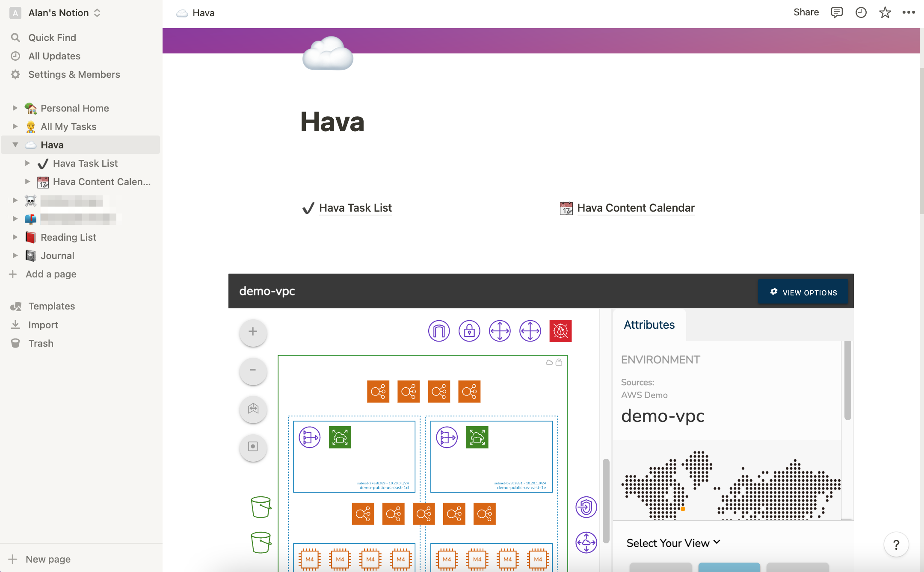Viewport: 924px width, 572px height.
Task: Click the VIEW OPTIONS button on demo-vpc
Action: pos(803,292)
